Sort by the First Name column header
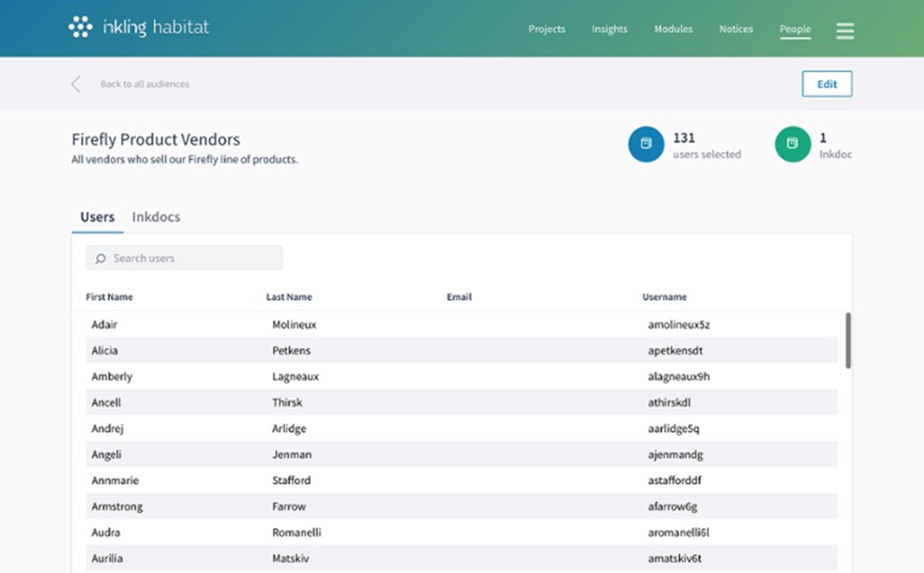 [109, 297]
